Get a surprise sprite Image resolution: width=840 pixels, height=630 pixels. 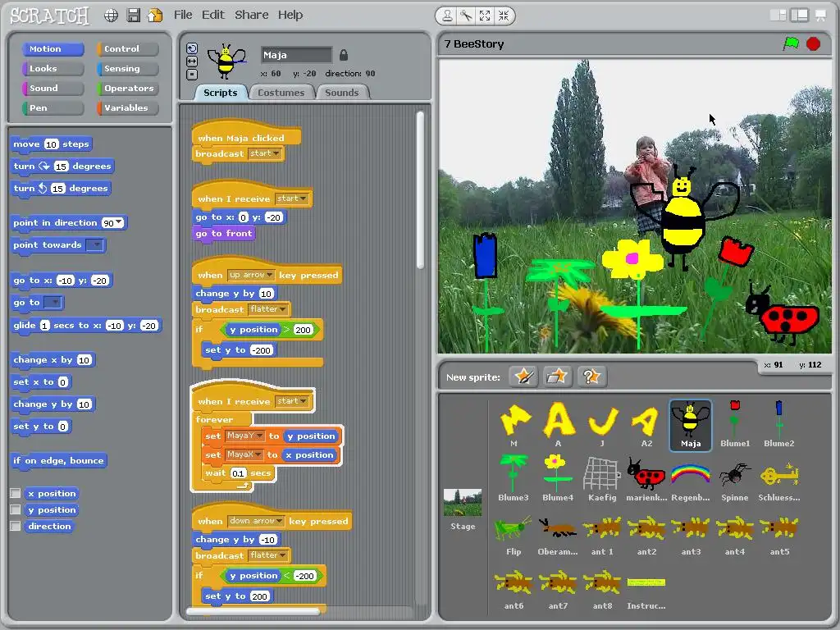[591, 377]
